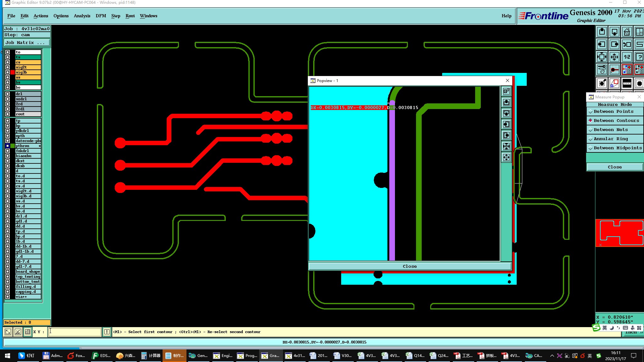Select Between Points measure mode

tap(613, 112)
